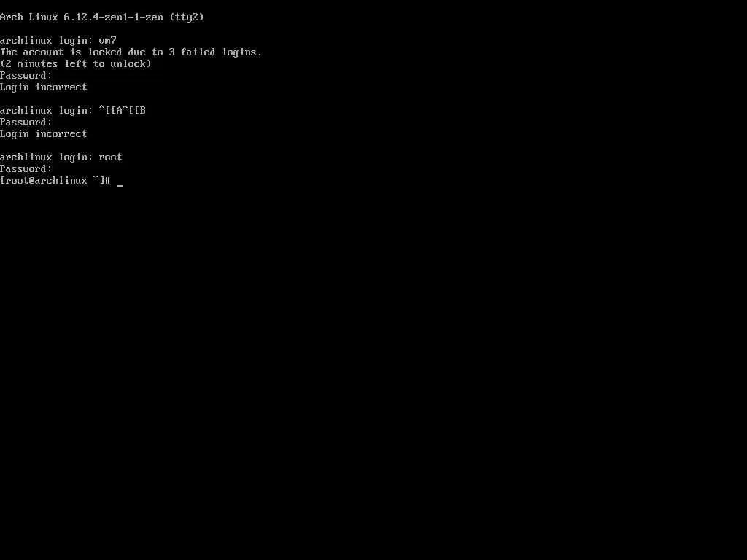
Task: Click the ^[[A^[[B escape sequence text
Action: (123, 111)
